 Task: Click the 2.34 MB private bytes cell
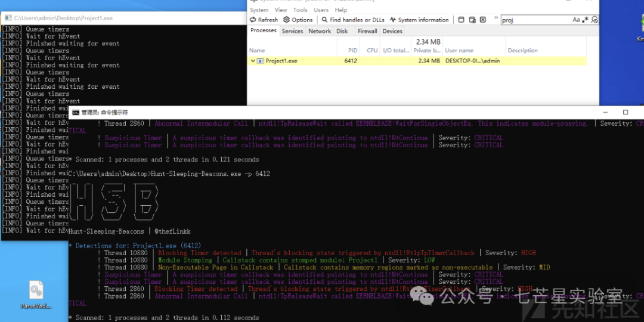pos(429,61)
